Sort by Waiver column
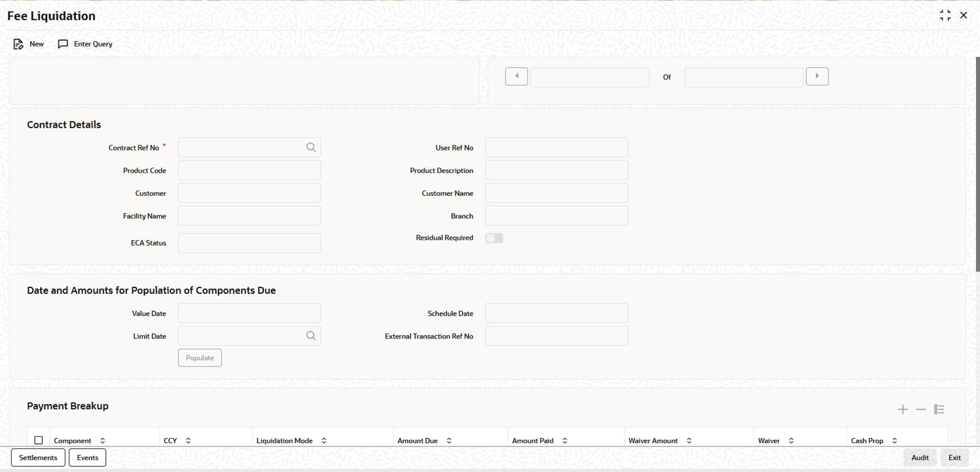The height and width of the screenshot is (472, 980). point(791,441)
